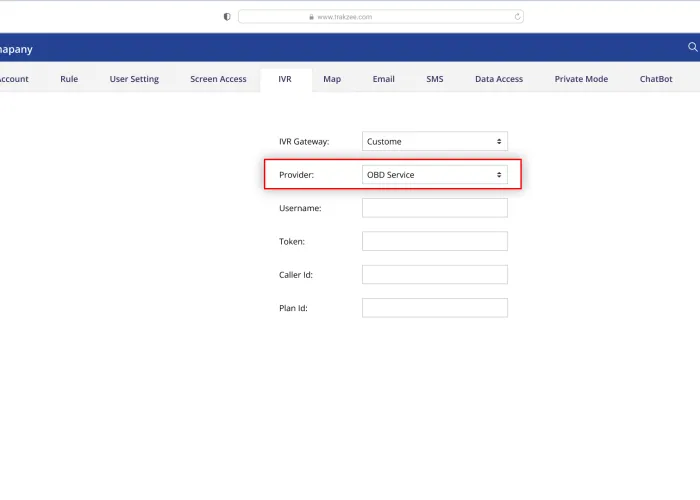Screen dimensions: 700x500
Task: Open the Data Access tab
Action: [499, 79]
